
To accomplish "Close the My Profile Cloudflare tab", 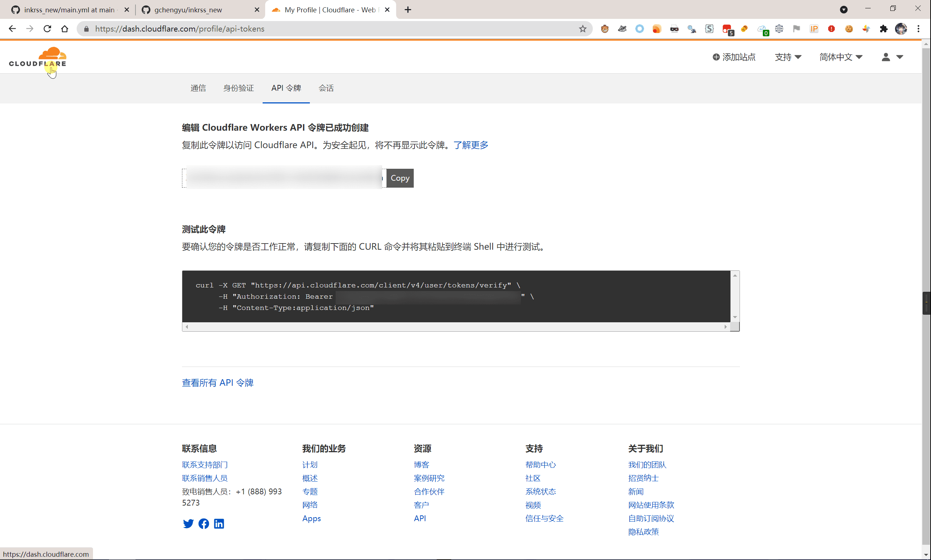I will 387,10.
